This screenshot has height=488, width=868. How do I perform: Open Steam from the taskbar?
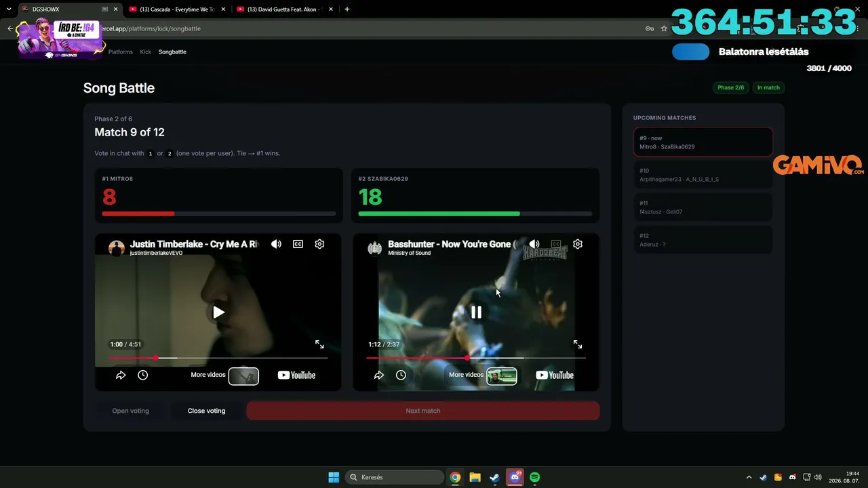pos(494,477)
